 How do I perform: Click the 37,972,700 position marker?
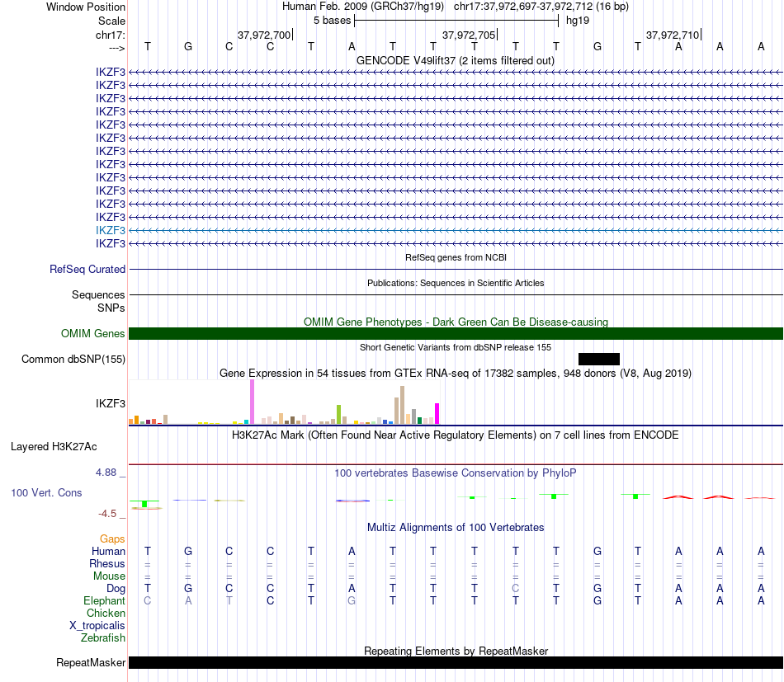pyautogui.click(x=265, y=35)
